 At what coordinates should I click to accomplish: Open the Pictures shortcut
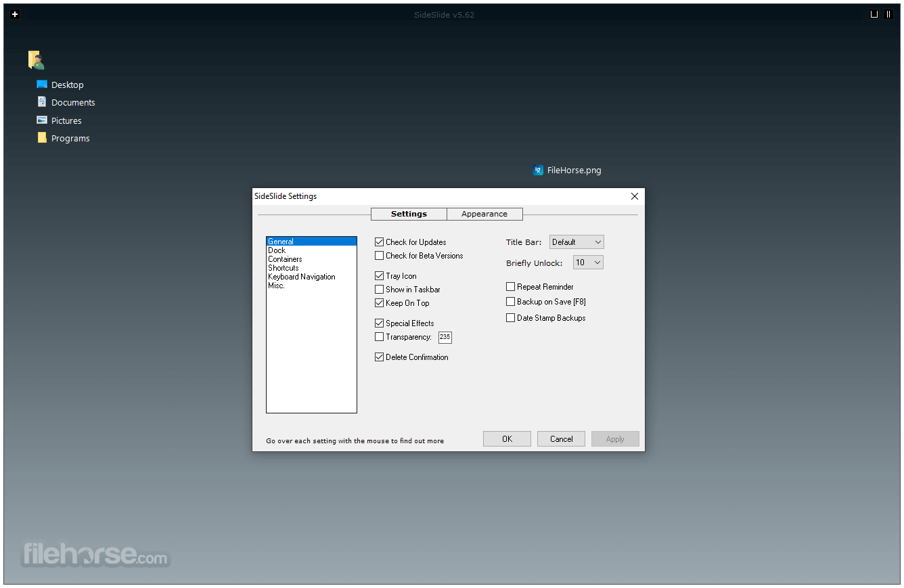coord(59,120)
